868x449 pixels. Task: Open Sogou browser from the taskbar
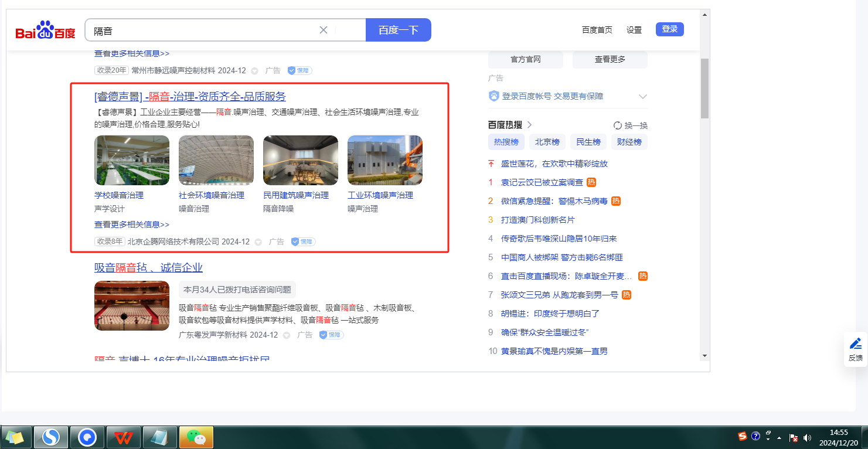point(51,437)
